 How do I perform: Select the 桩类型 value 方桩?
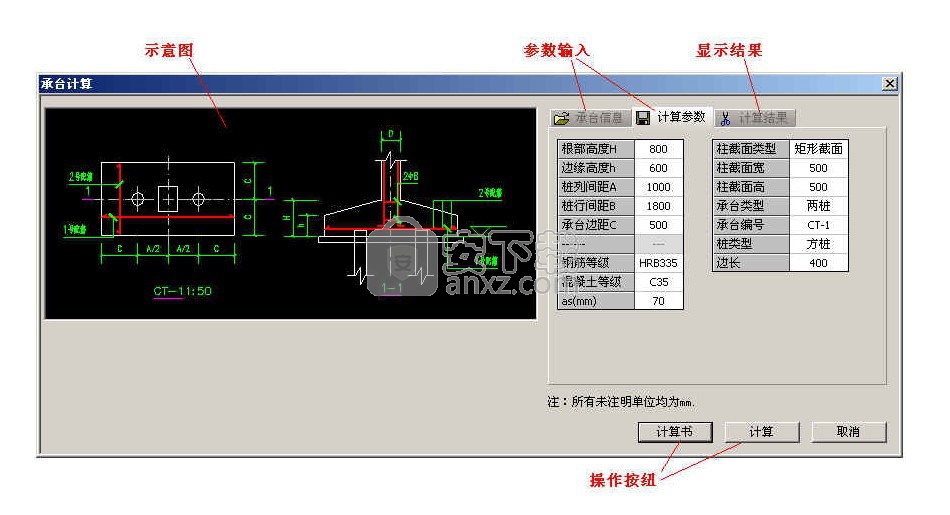[x=819, y=244]
